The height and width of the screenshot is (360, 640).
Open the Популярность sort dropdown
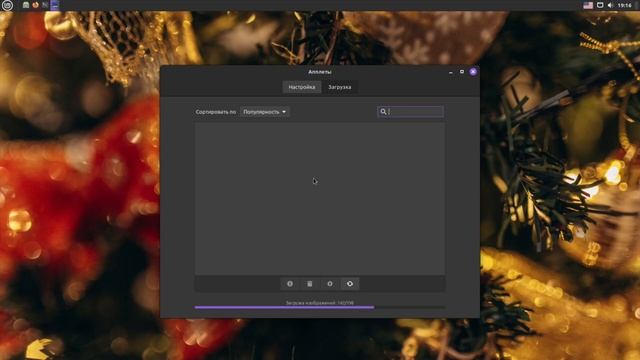coord(264,112)
